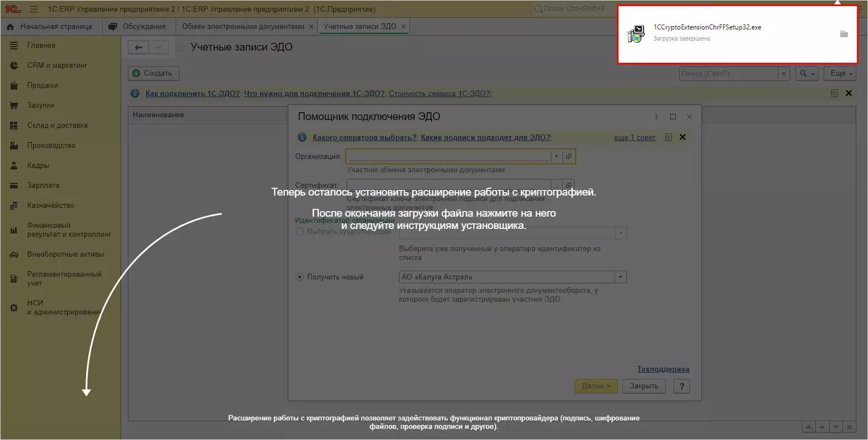Expand the АО «Калуга Астрал» operator dropdown

pyautogui.click(x=621, y=277)
